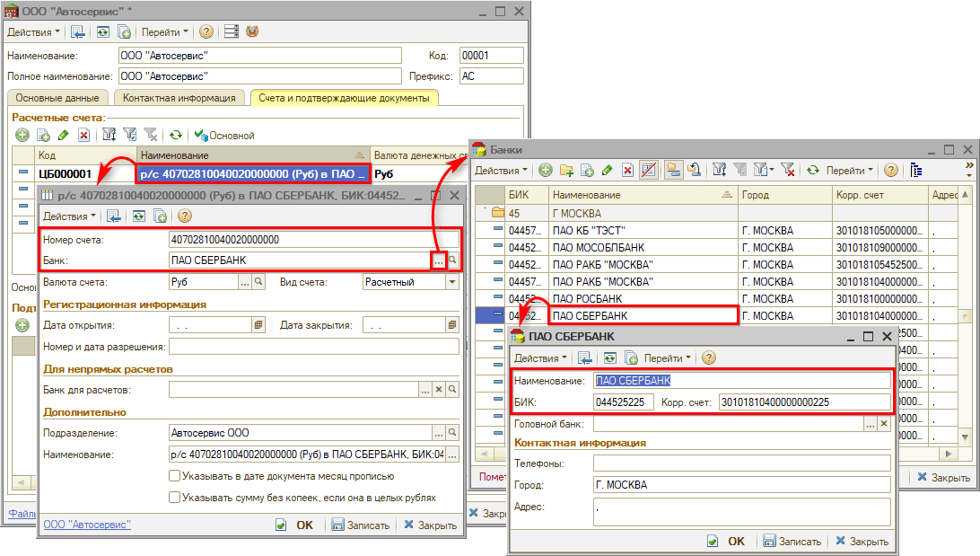Click the magnifier next to Валюта счета Руб
Viewport: 980px width, 556px height.
point(258,282)
